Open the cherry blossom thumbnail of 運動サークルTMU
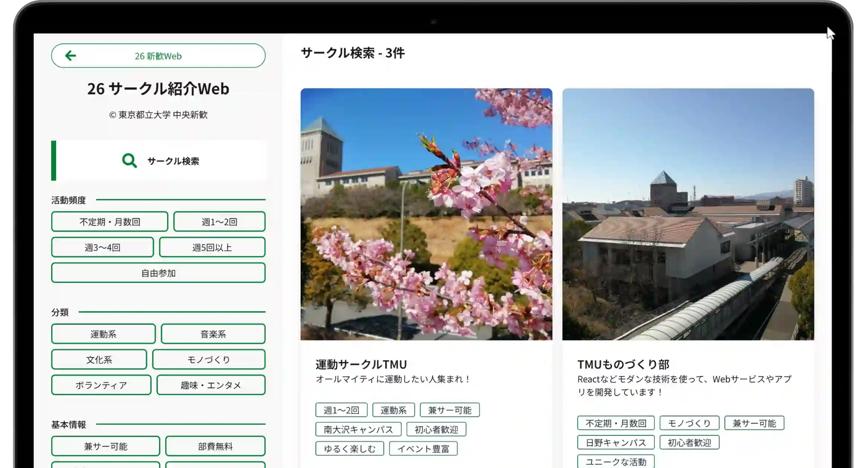Viewport: 868px width, 468px height. click(426, 214)
